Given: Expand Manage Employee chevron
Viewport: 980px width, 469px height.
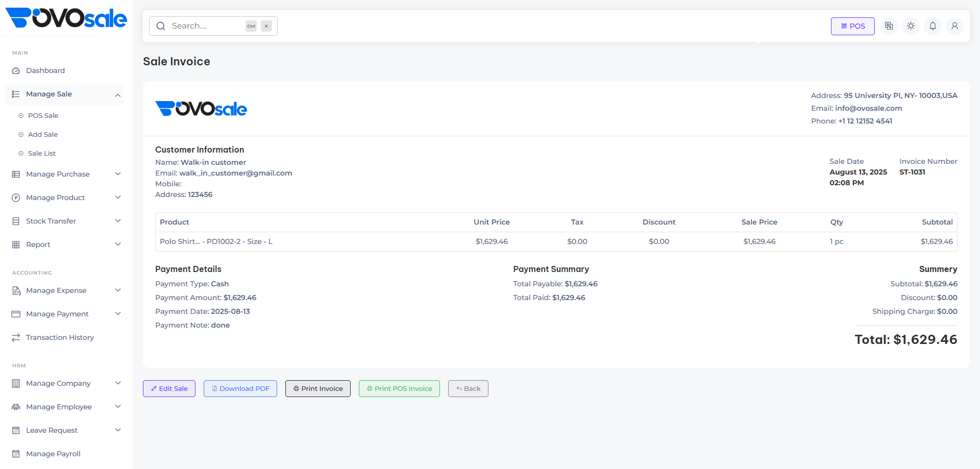Looking at the screenshot, I should pos(118,407).
